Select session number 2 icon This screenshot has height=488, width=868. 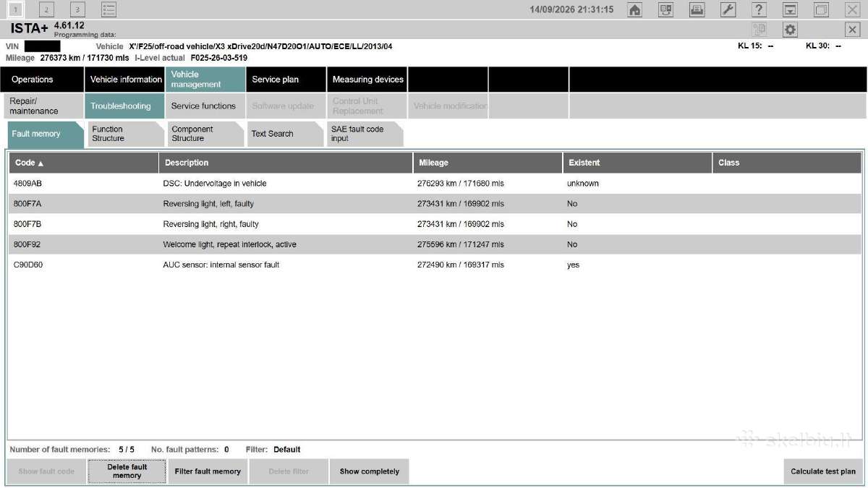click(x=46, y=9)
